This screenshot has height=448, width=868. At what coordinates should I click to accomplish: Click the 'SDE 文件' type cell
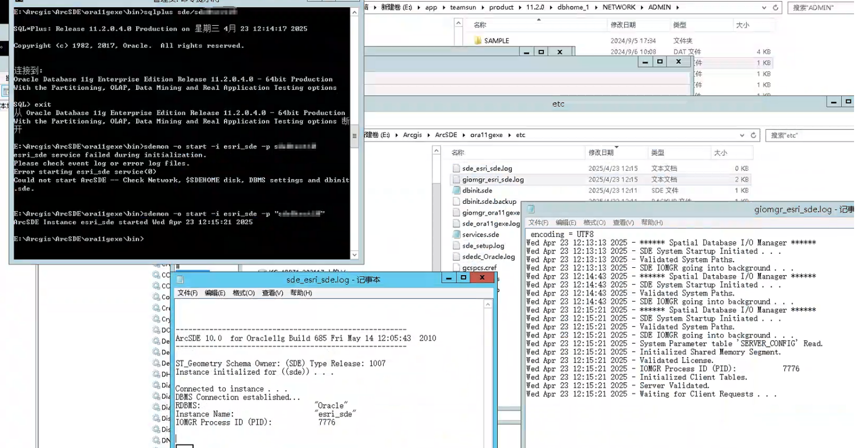[x=665, y=190]
